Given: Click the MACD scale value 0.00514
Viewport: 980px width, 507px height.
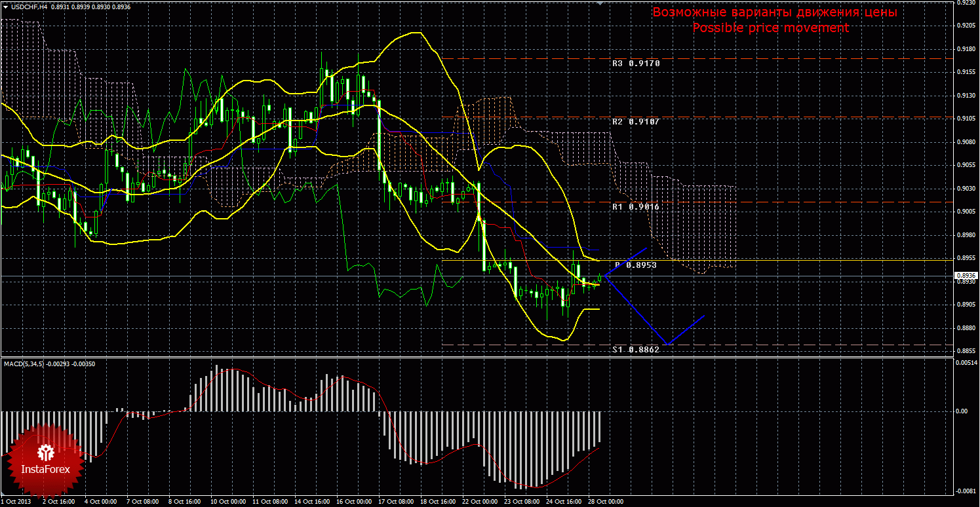Looking at the screenshot, I should 967,362.
